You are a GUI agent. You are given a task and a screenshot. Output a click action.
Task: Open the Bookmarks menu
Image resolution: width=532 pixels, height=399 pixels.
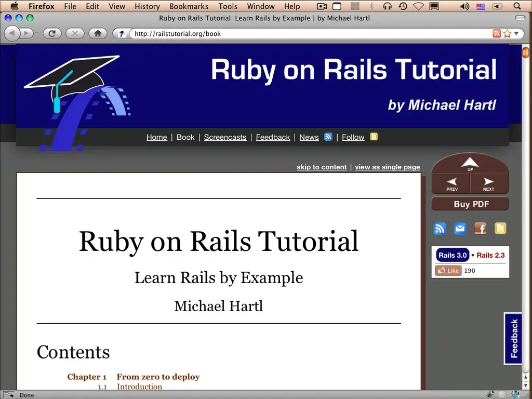tap(189, 6)
